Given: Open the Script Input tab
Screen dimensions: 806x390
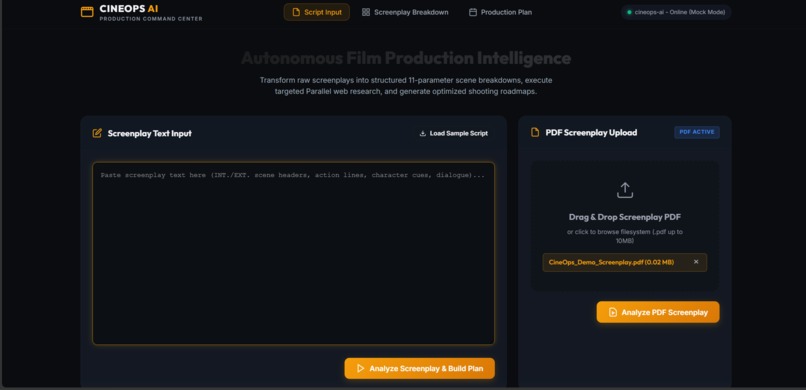Looking at the screenshot, I should (317, 12).
